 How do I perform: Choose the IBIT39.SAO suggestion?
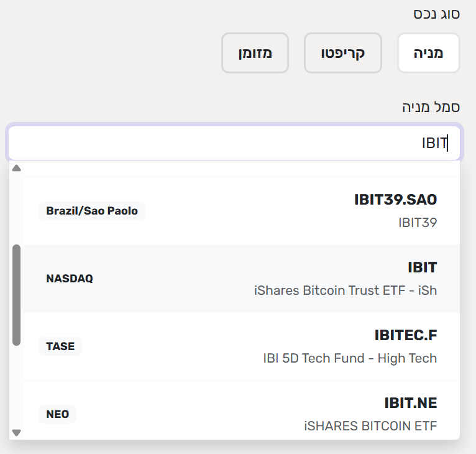[242, 210]
